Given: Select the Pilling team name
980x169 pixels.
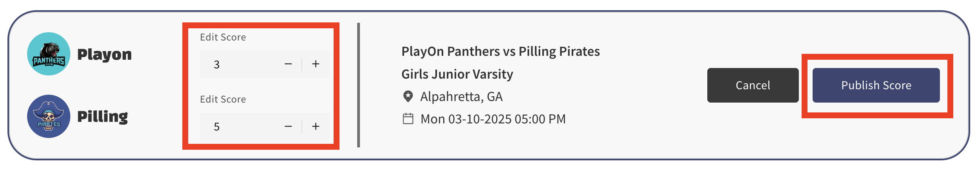Looking at the screenshot, I should tap(103, 116).
